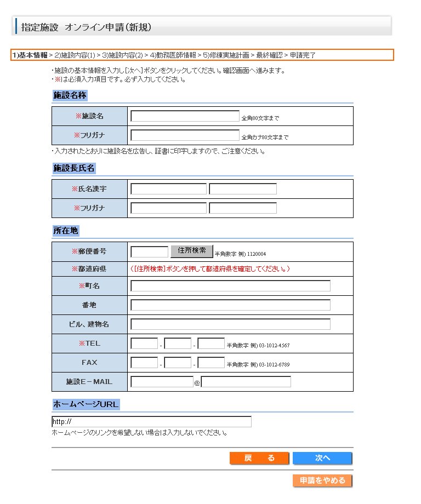This screenshot has width=421, height=504.
Task: Focus the 施設名 facility name field
Action: (185, 116)
